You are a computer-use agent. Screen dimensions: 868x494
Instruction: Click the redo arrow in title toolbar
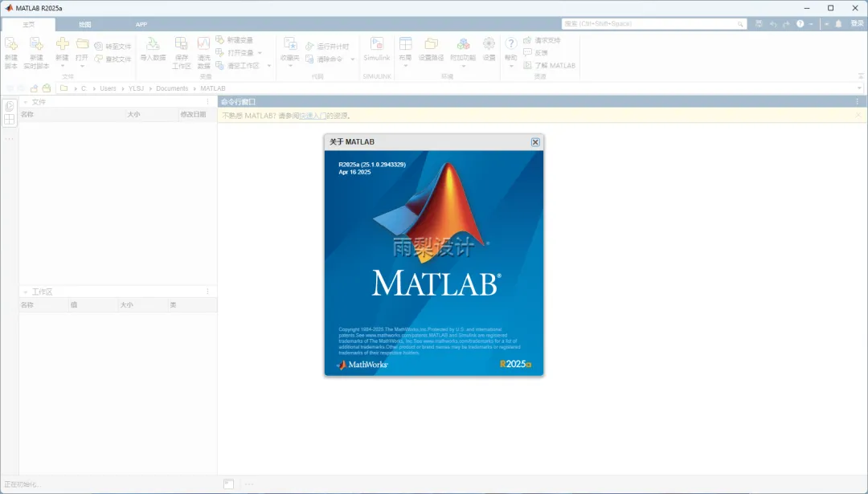click(786, 24)
